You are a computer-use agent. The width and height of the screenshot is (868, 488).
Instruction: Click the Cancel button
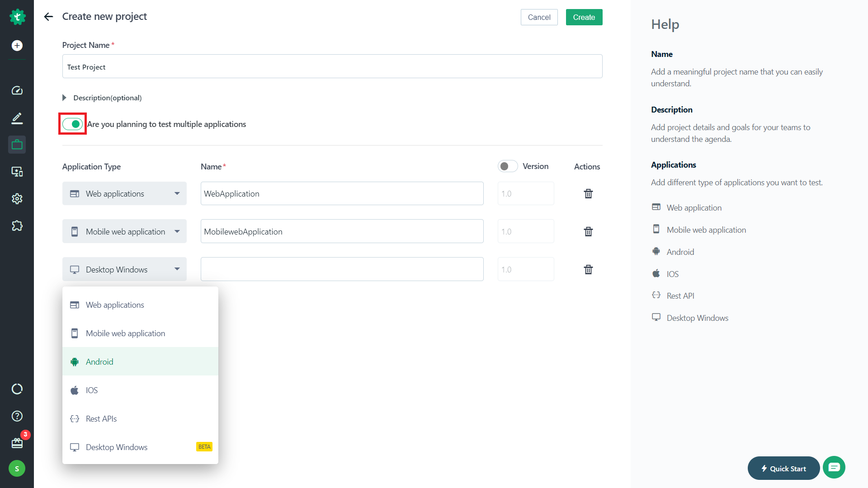point(539,17)
